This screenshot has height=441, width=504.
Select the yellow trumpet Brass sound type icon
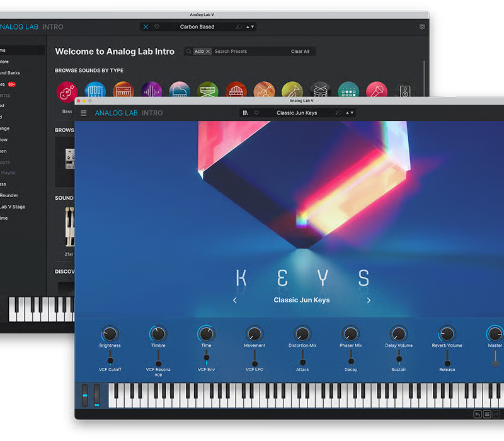click(x=292, y=89)
